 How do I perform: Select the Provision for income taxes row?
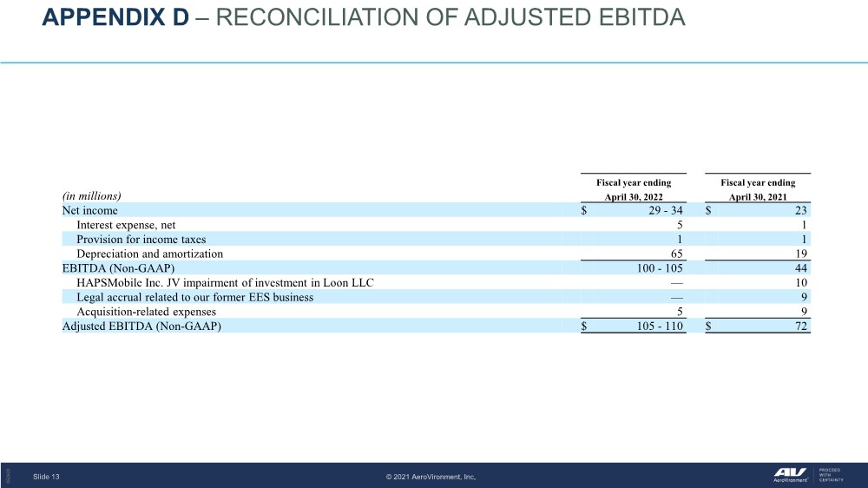coord(437,240)
